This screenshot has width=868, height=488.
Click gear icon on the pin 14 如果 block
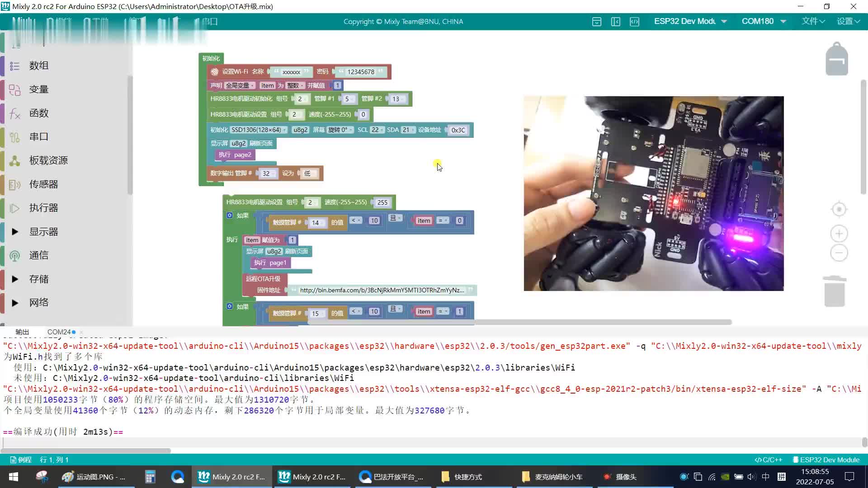pos(230,216)
